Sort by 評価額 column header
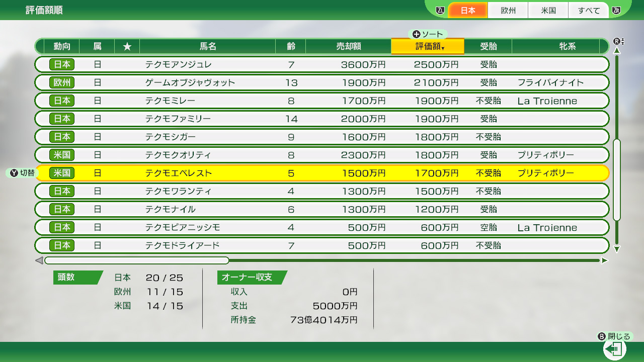Image resolution: width=644 pixels, height=362 pixels. [x=427, y=47]
